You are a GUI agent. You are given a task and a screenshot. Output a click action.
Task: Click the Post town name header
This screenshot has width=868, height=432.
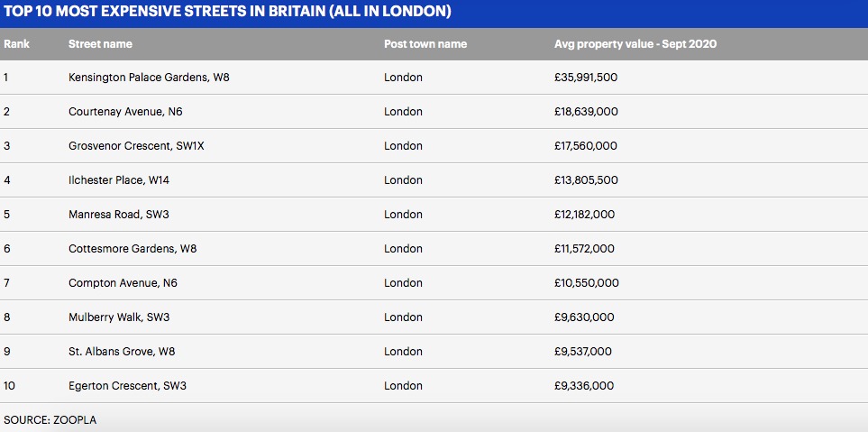click(x=425, y=44)
